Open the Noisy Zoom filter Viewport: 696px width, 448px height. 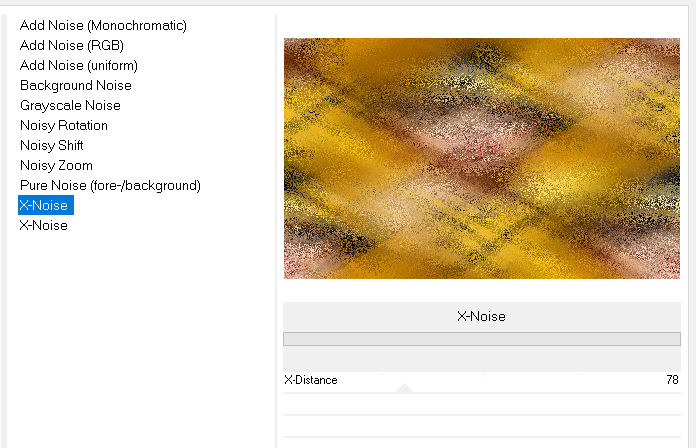coord(56,165)
